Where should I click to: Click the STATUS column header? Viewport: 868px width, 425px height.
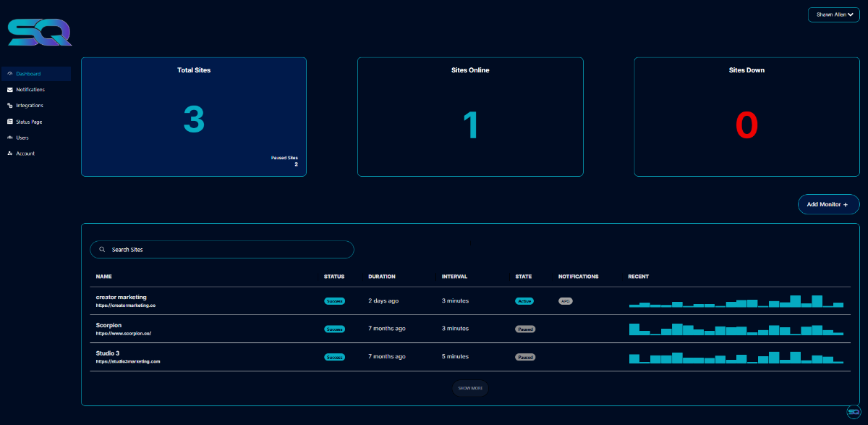pos(334,277)
